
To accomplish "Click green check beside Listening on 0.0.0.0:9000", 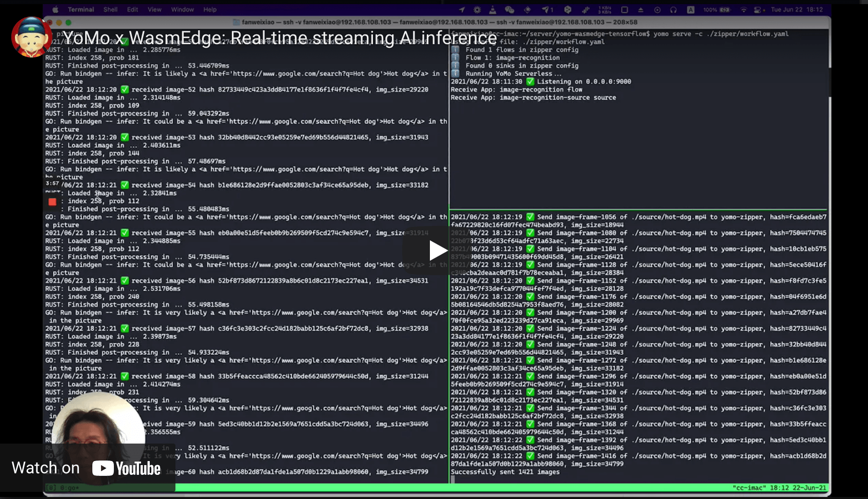I will click(530, 82).
